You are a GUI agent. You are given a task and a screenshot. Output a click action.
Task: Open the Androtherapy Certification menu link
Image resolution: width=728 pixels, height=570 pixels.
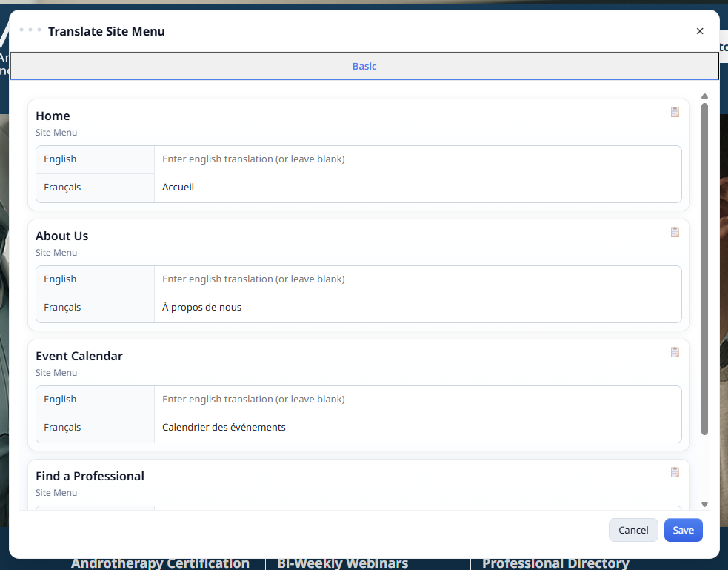point(160,563)
